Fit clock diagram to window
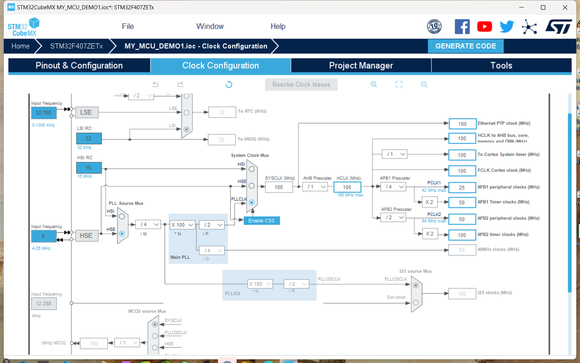 [399, 84]
